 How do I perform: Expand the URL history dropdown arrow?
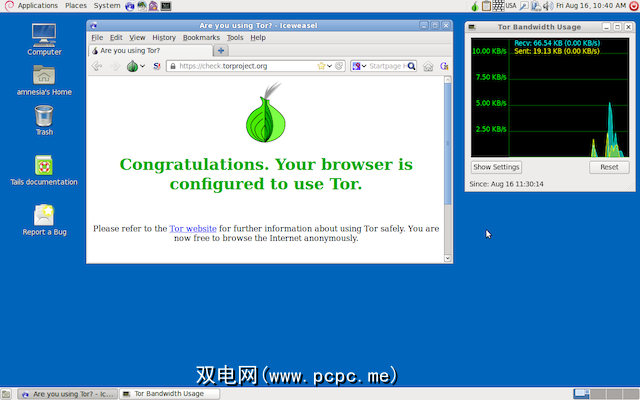click(329, 66)
